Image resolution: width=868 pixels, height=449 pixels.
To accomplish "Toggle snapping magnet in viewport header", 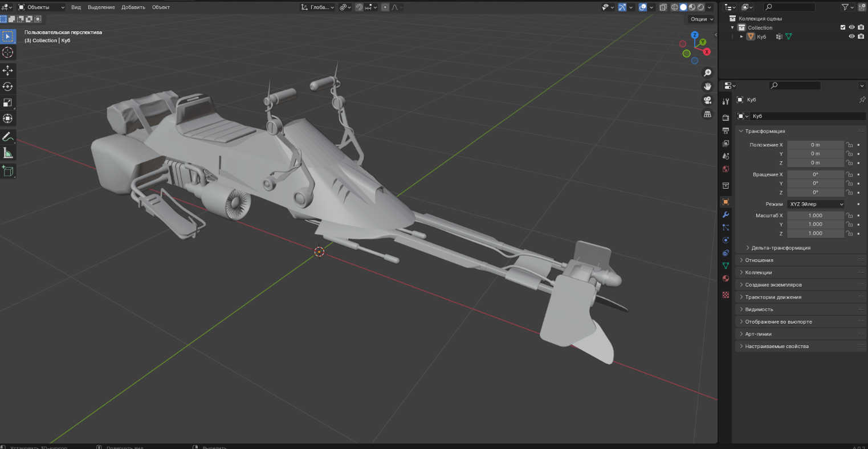I will tap(359, 7).
